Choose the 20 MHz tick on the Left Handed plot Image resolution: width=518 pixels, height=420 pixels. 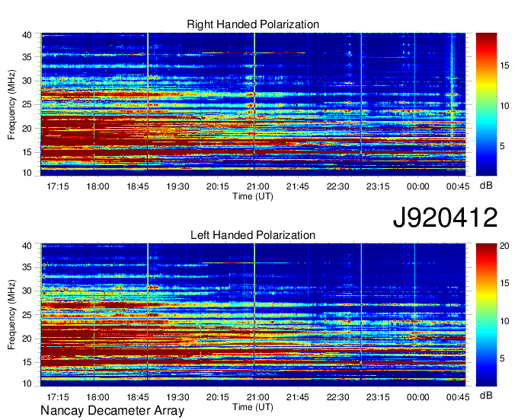pyautogui.click(x=27, y=339)
